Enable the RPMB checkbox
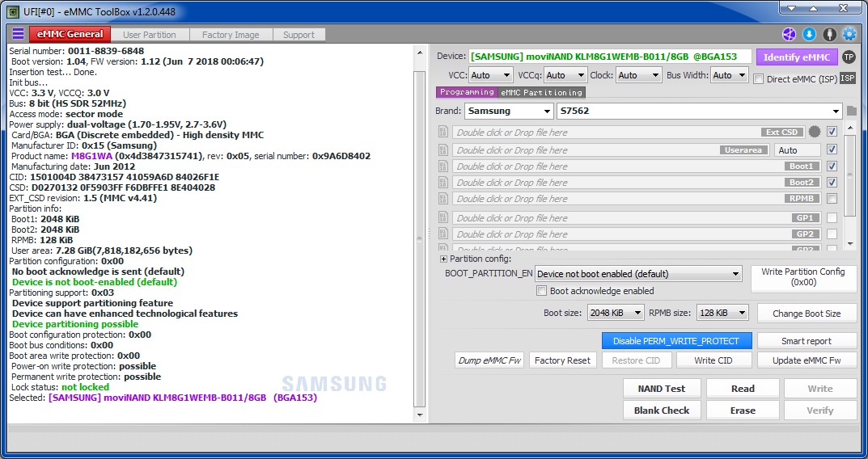Image resolution: width=868 pixels, height=459 pixels. coord(832,198)
